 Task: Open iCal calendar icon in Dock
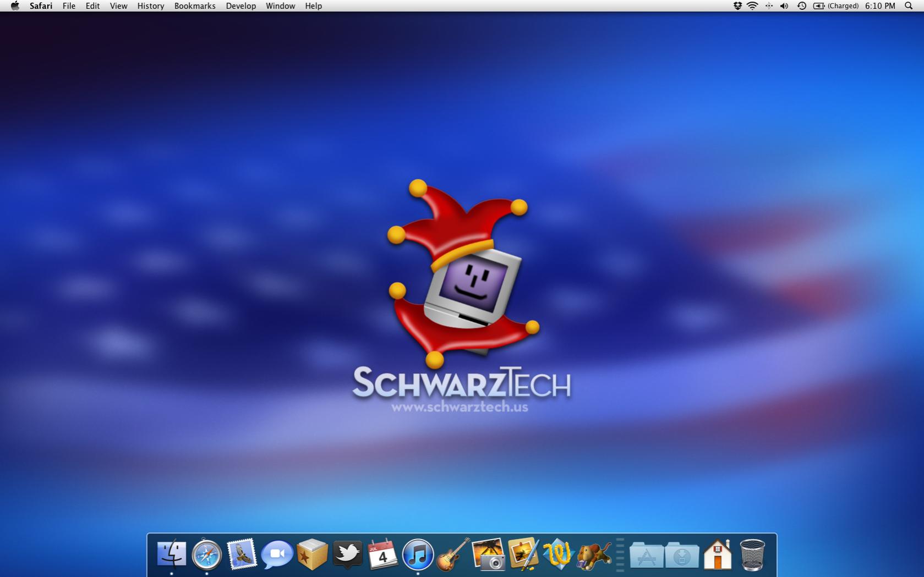coord(382,554)
